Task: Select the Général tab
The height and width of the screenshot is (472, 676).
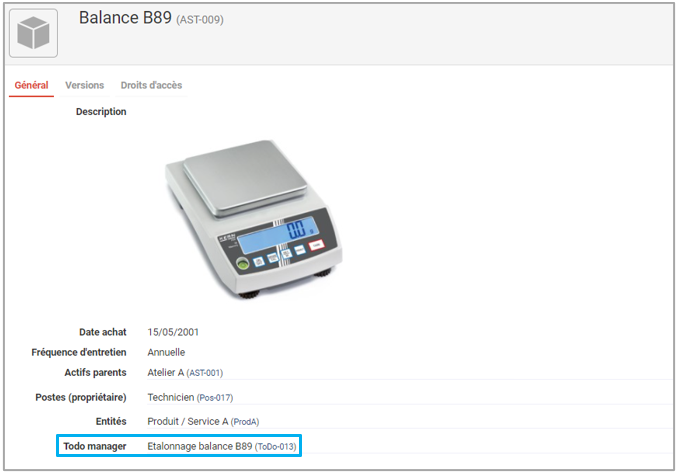Action: [31, 86]
